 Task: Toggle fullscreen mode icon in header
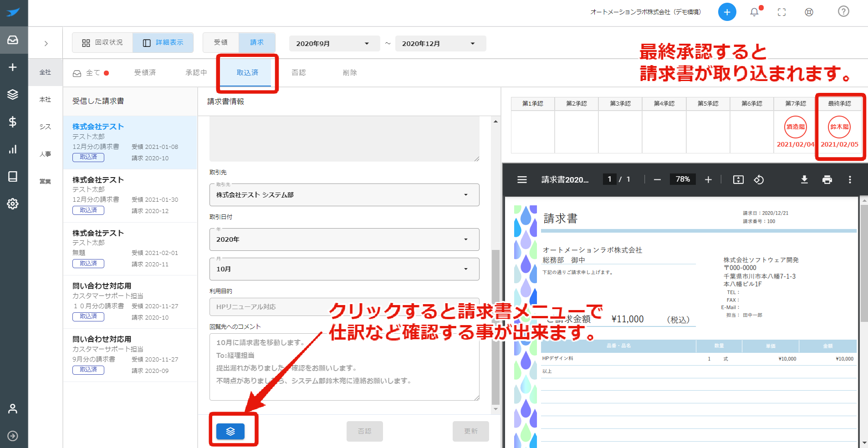tap(781, 12)
